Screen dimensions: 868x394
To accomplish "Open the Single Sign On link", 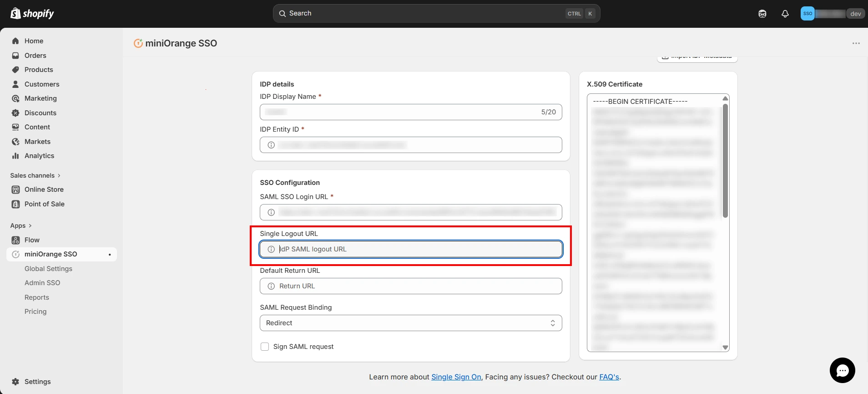I will [x=456, y=377].
